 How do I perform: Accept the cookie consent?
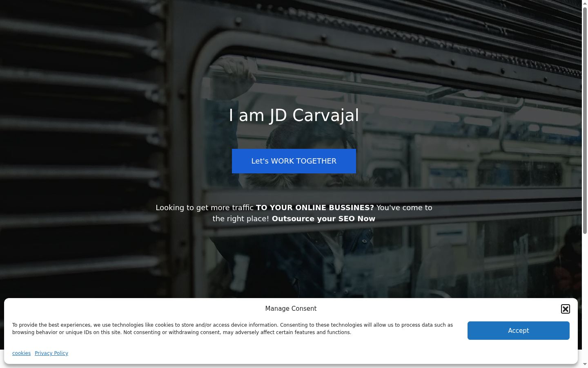tap(518, 330)
